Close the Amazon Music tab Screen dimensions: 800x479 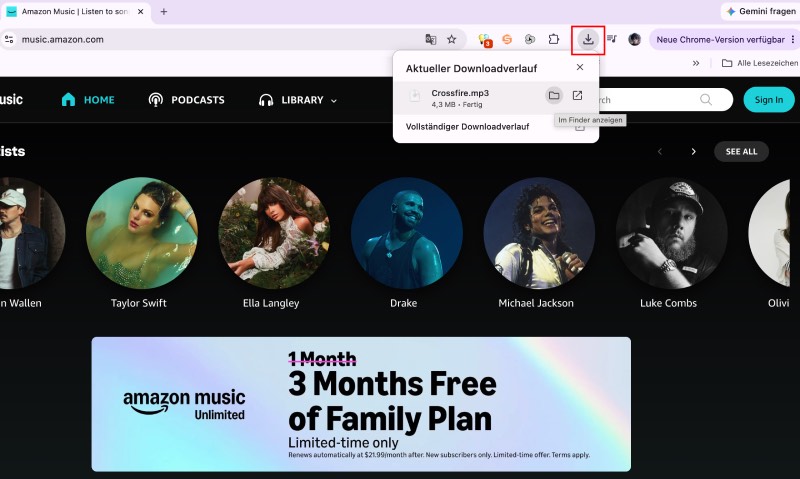tap(141, 11)
